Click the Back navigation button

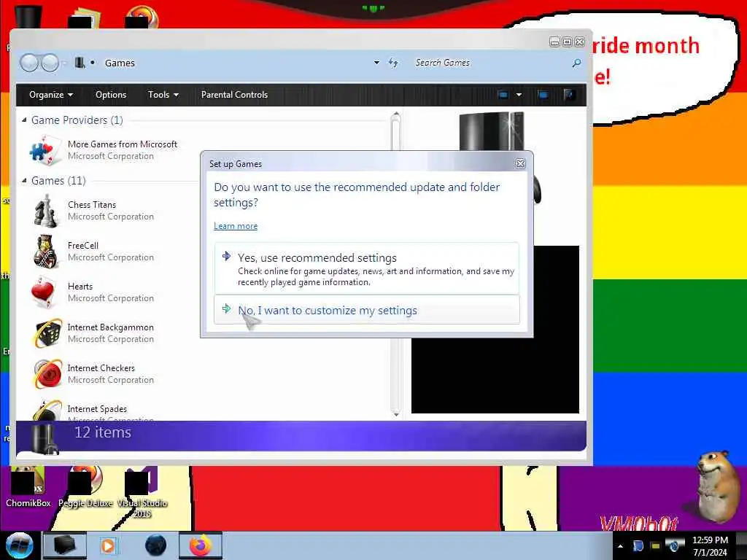(x=29, y=63)
